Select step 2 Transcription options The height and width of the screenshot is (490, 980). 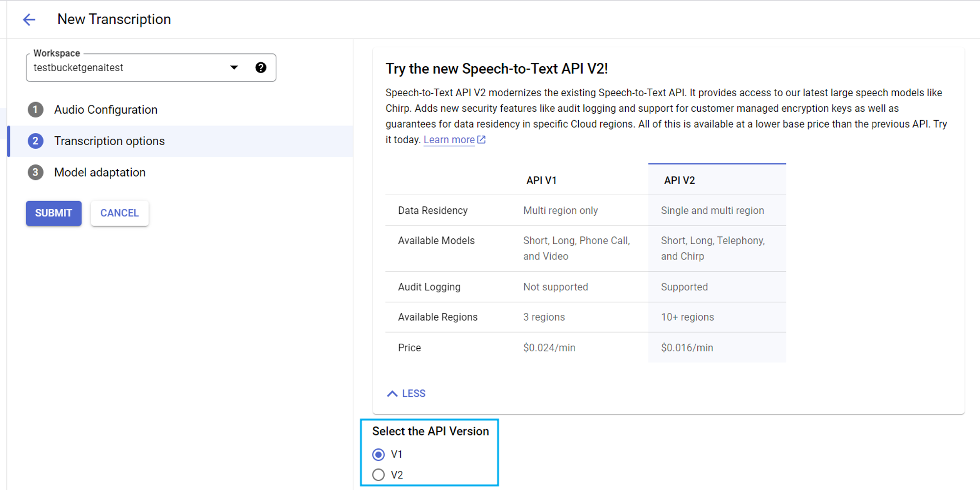[x=181, y=141]
